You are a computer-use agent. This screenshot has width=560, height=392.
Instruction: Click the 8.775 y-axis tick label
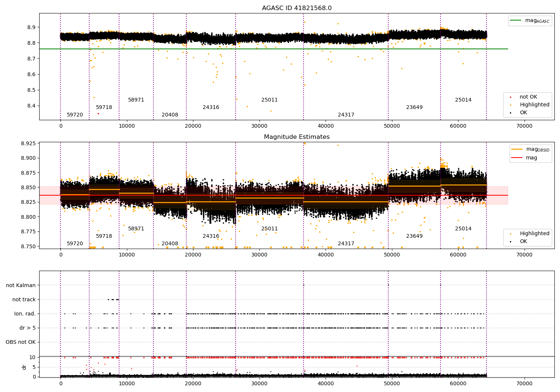[x=28, y=231]
